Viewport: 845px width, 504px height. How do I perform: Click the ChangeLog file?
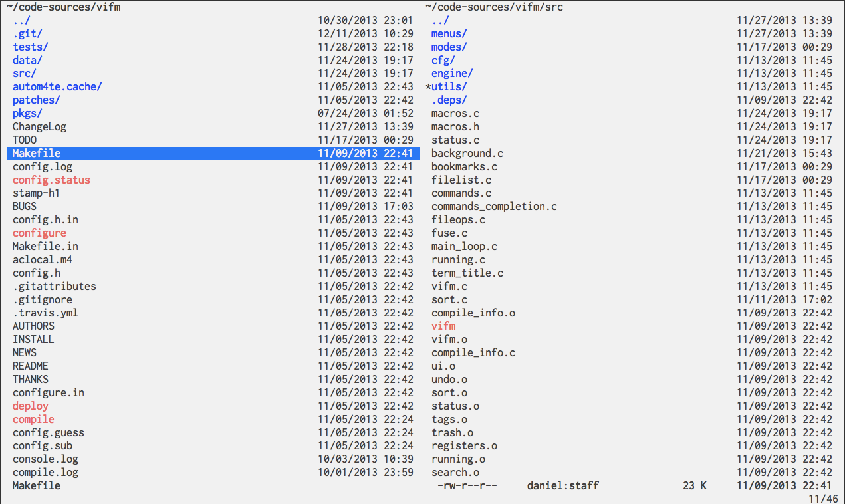coord(39,126)
